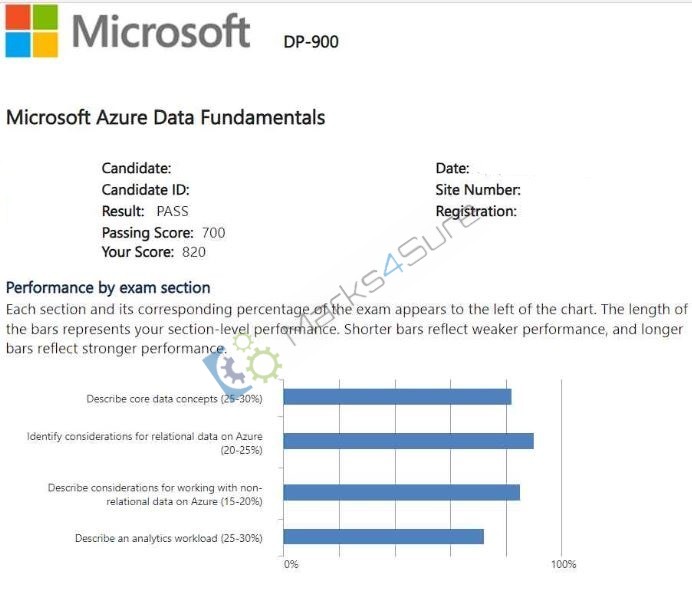Click the Microsoft wordmark text
The height and width of the screenshot is (590, 692).
tap(161, 31)
